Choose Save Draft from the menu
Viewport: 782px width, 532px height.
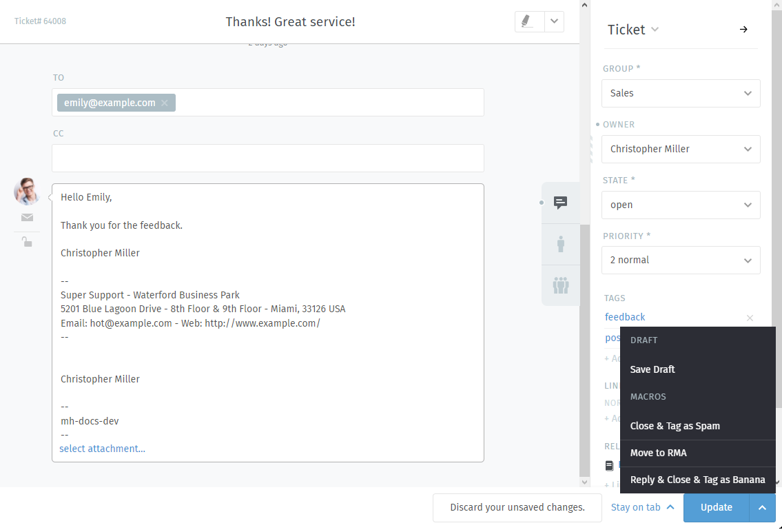coord(652,369)
